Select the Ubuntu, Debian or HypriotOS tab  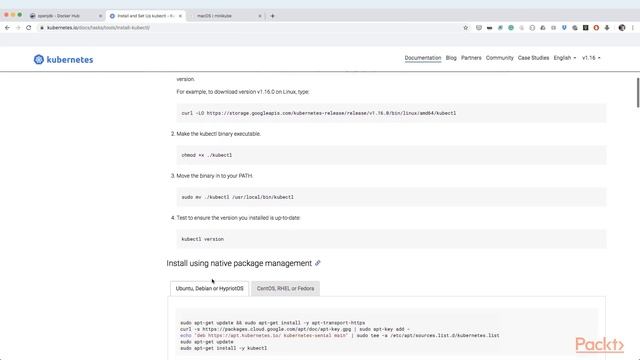point(209,289)
